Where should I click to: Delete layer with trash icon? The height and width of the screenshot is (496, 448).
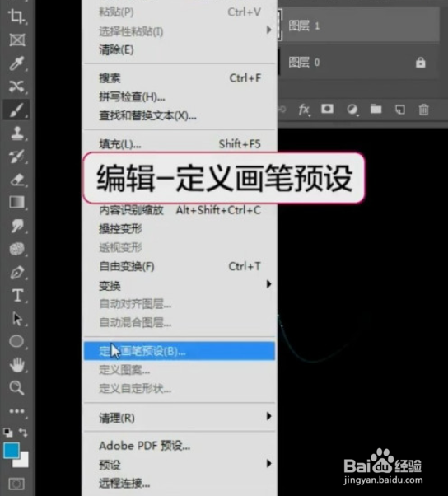click(x=423, y=110)
